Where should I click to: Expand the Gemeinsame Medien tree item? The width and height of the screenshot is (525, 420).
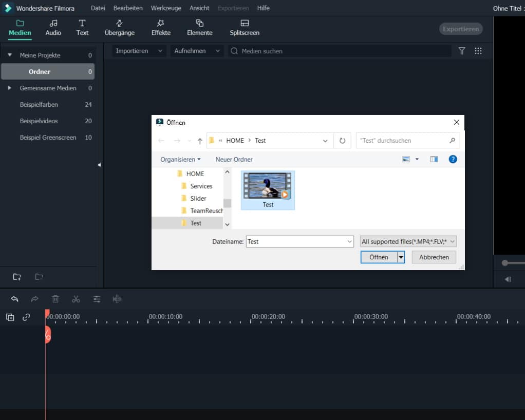(x=10, y=88)
